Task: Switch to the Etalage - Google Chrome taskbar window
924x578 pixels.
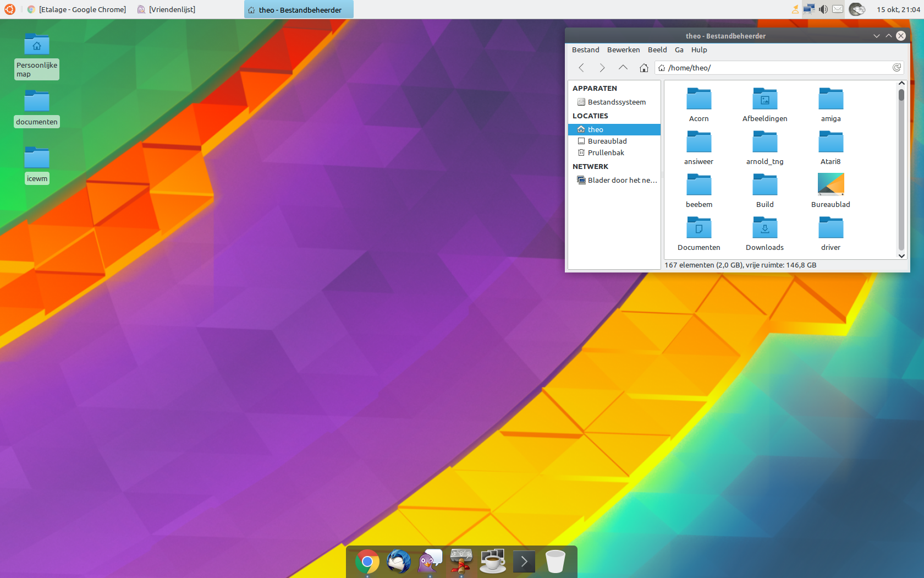Action: [x=77, y=9]
